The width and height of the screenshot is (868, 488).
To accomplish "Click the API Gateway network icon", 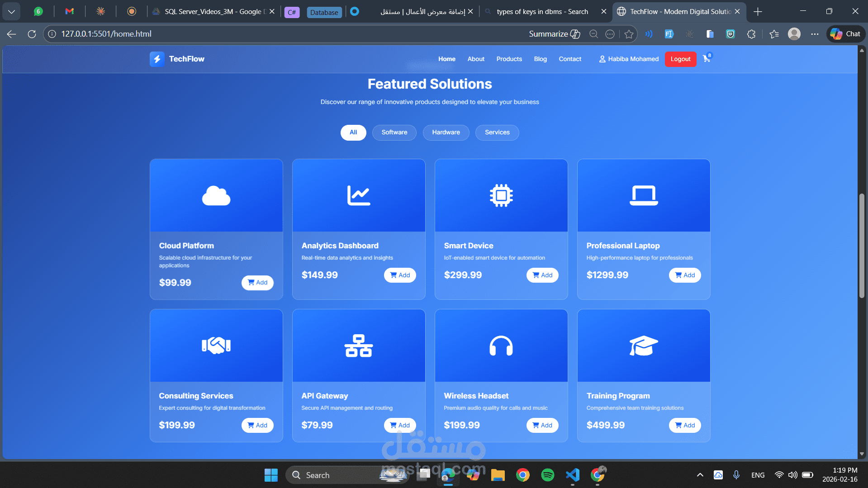I will (x=359, y=346).
